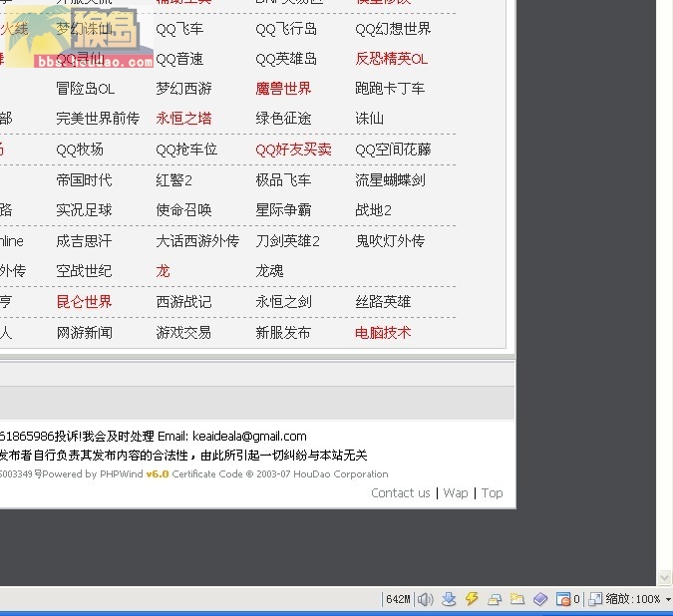Open the 大话西游外传 forum link
This screenshot has width=673, height=616.
click(197, 240)
